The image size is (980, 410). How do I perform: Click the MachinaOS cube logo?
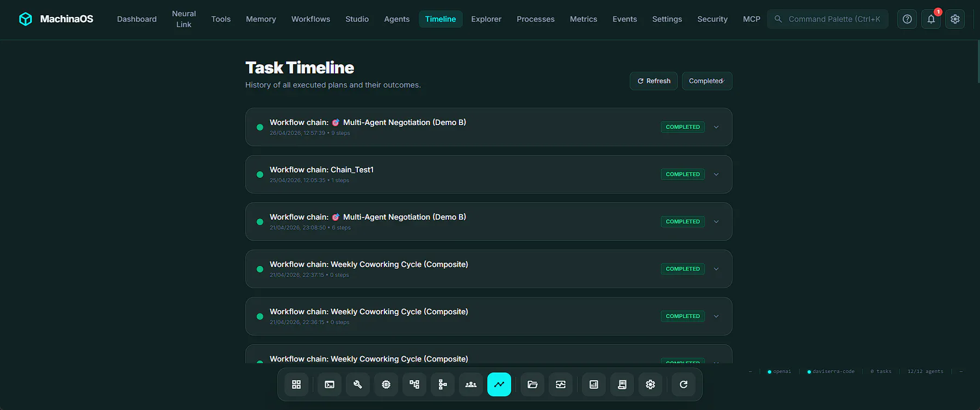coord(26,19)
